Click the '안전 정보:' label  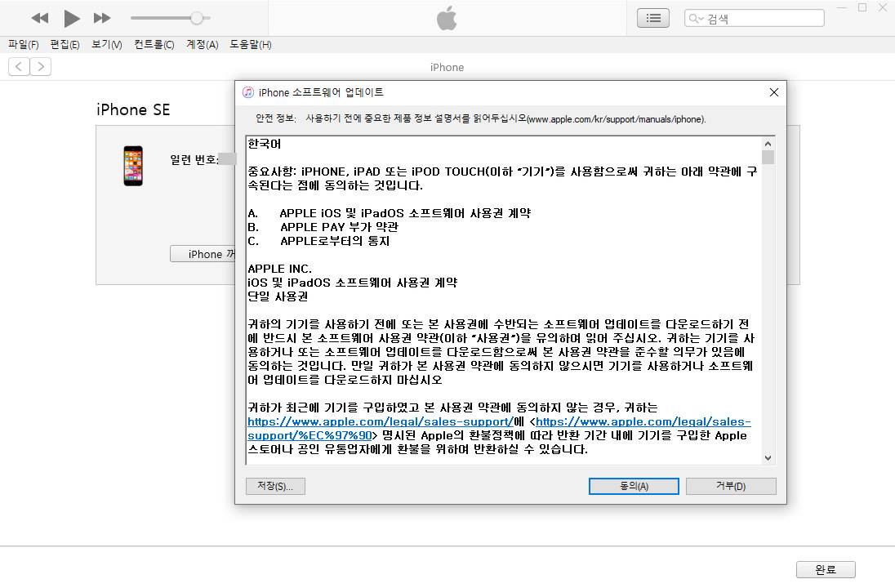pyautogui.click(x=276, y=118)
